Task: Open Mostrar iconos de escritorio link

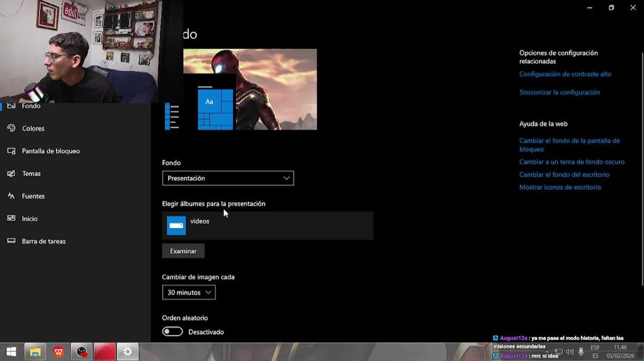Action: click(560, 187)
